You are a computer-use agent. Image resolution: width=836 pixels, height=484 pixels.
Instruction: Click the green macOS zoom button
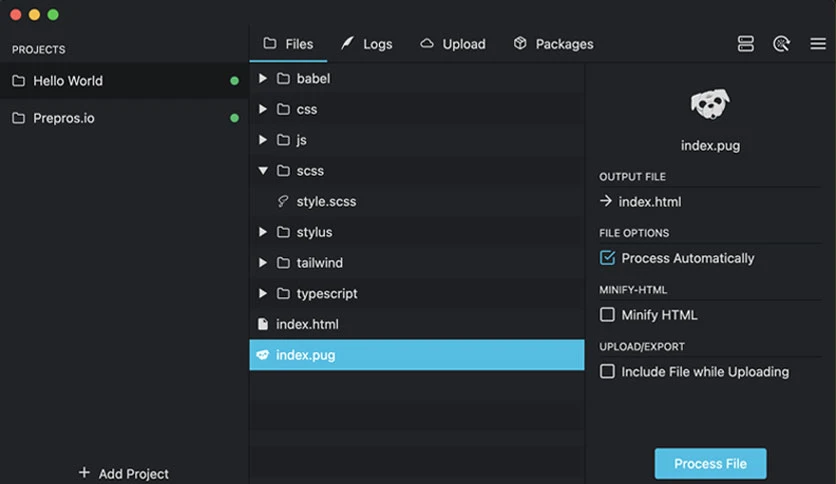tap(53, 14)
